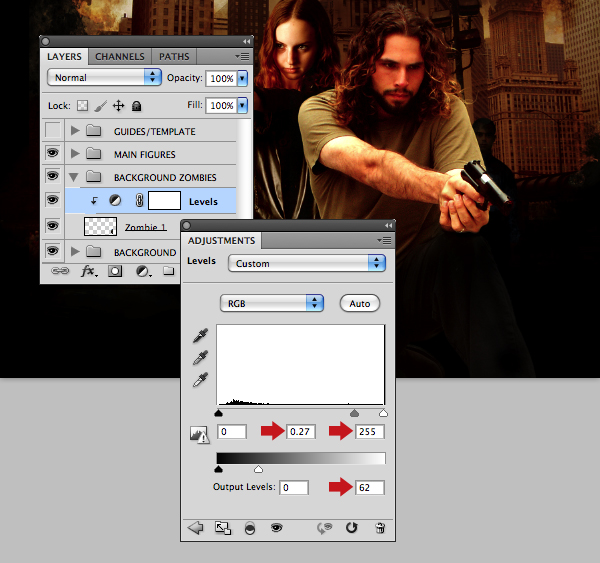The height and width of the screenshot is (563, 600).
Task: Toggle adjustment layer visibility in Adjustments footer
Action: (x=276, y=528)
